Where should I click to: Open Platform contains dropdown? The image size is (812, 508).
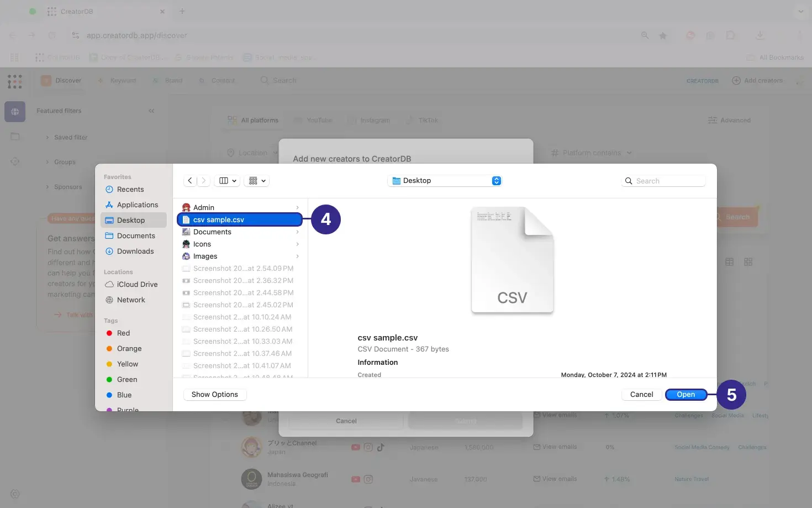click(x=591, y=153)
